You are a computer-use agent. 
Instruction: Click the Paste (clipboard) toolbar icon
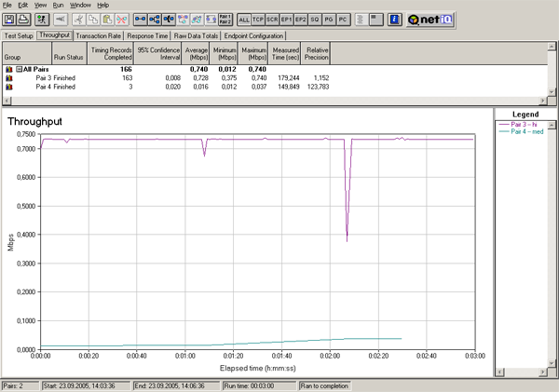pos(107,20)
